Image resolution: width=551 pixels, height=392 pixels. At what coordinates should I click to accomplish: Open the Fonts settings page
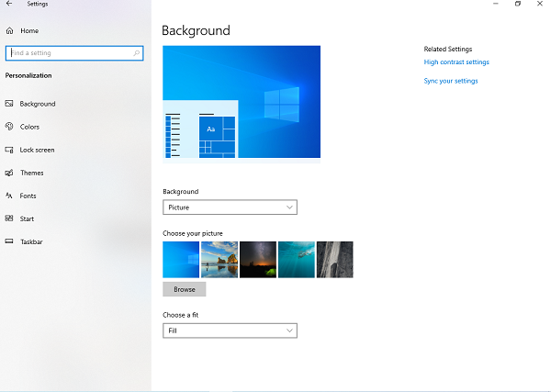pos(28,196)
